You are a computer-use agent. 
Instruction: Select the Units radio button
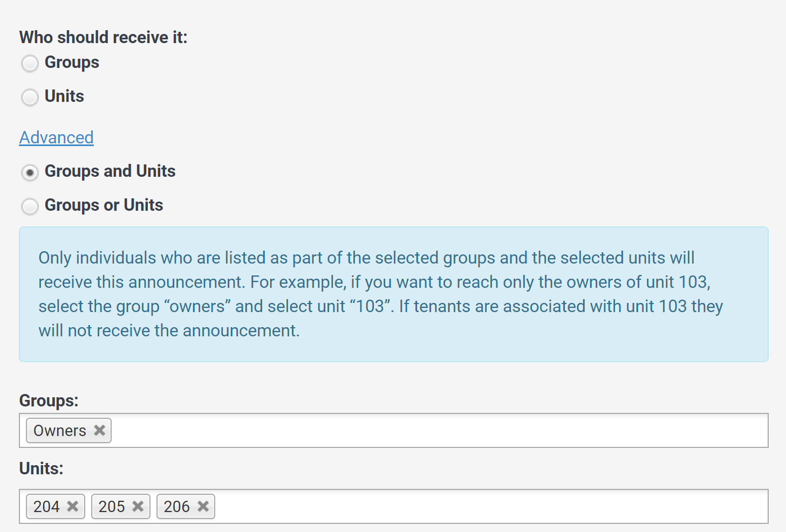pyautogui.click(x=30, y=98)
